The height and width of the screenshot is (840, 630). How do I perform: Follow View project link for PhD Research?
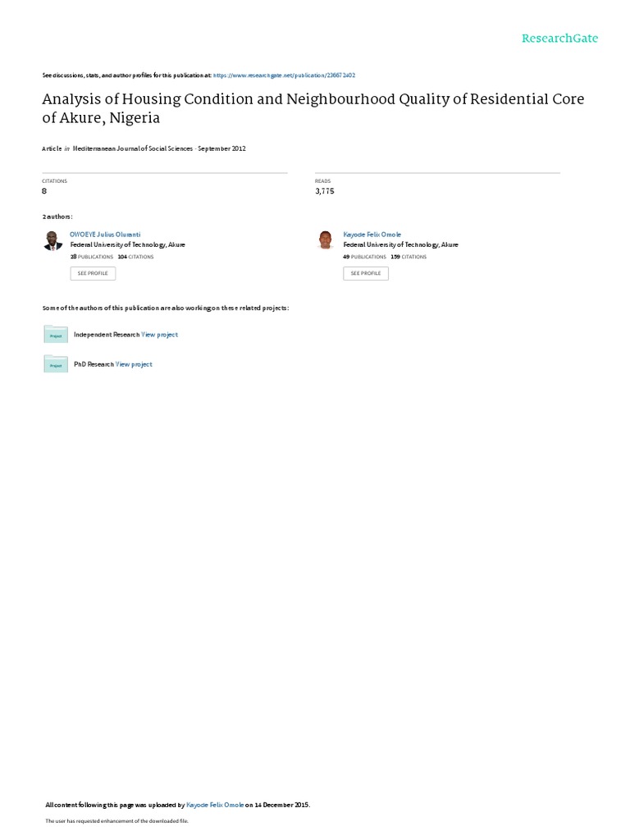[134, 364]
